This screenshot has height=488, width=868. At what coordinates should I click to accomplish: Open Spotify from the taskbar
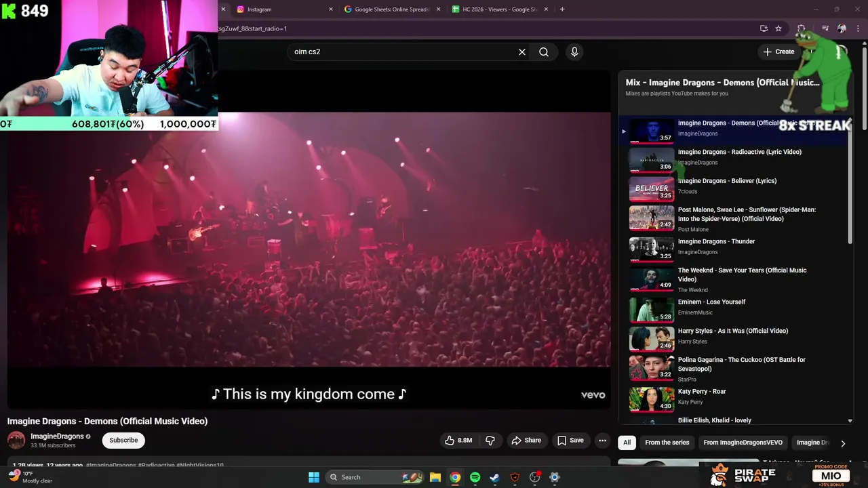(475, 477)
